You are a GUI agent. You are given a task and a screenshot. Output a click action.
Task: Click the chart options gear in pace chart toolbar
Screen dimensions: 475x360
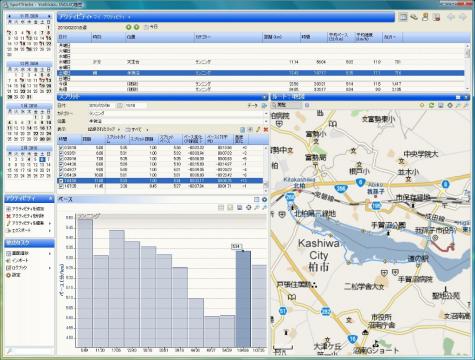(x=248, y=208)
